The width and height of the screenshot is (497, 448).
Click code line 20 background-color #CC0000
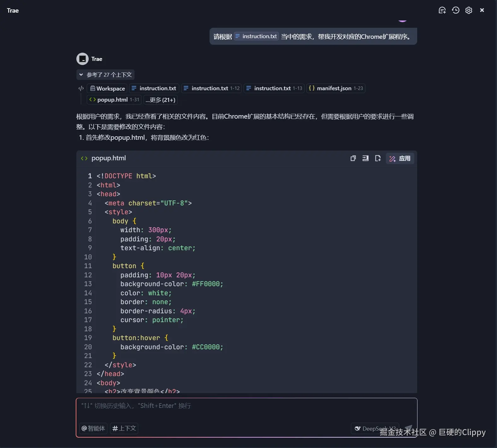coord(172,347)
